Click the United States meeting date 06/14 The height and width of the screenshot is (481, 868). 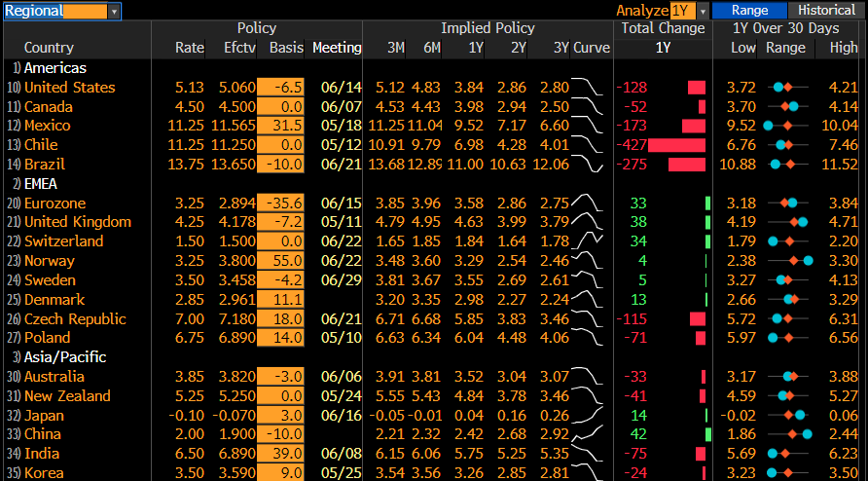(x=341, y=88)
